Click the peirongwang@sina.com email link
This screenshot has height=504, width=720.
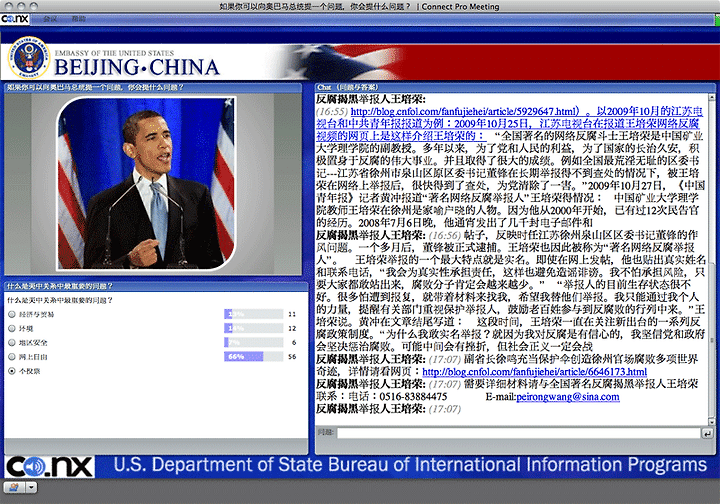pyautogui.click(x=568, y=397)
